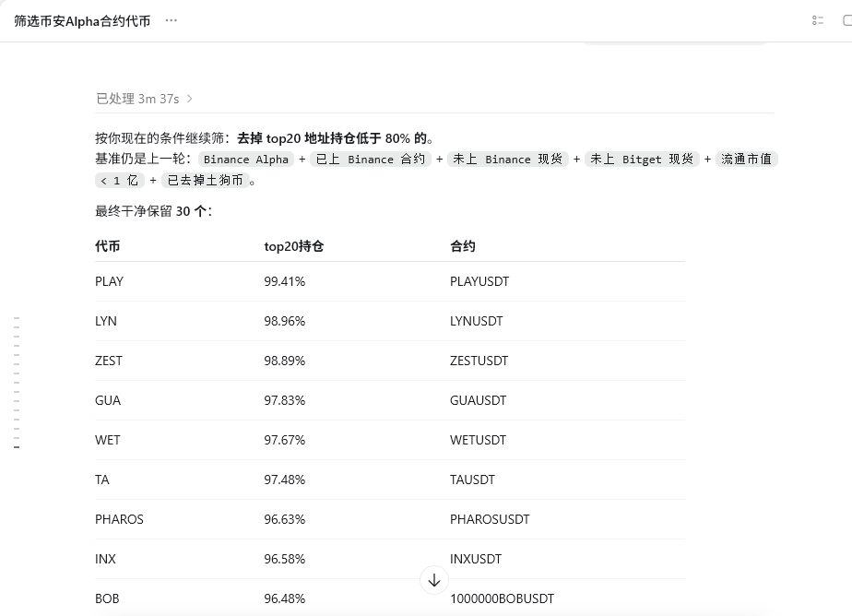Click the scroll-to-bottom arrow button

[434, 581]
